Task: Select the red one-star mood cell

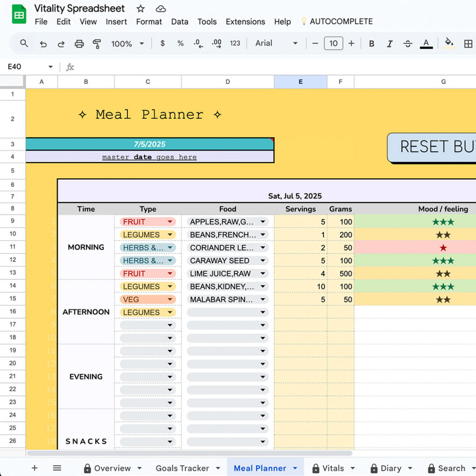Action: [415, 248]
